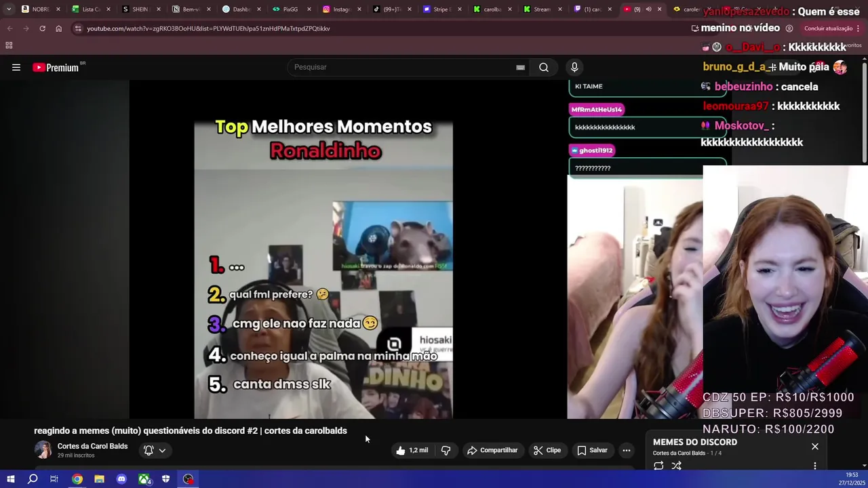
Task: Toggle the notification bell for the channel
Action: click(x=149, y=450)
